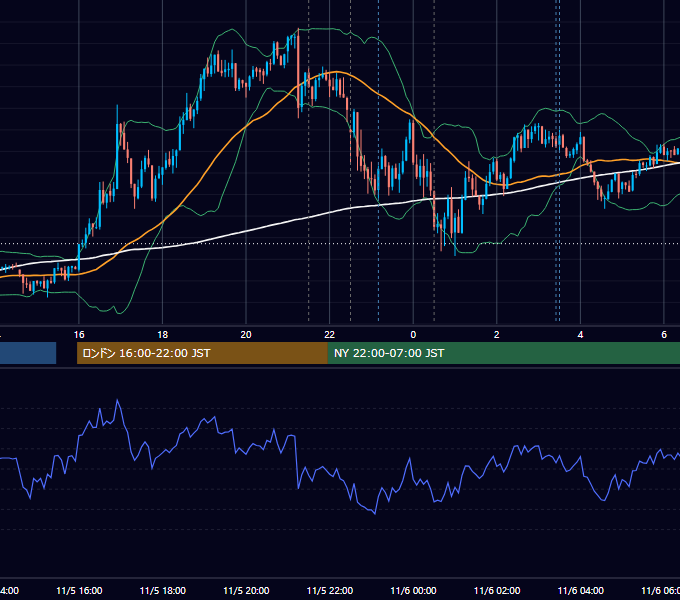The image size is (680, 600).
Task: Click the 11/6 02:00 date label
Action: click(497, 590)
